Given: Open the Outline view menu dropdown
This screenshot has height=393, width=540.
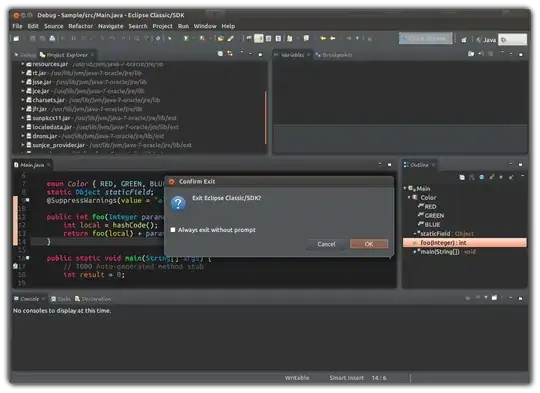Looking at the screenshot, I should 522,177.
